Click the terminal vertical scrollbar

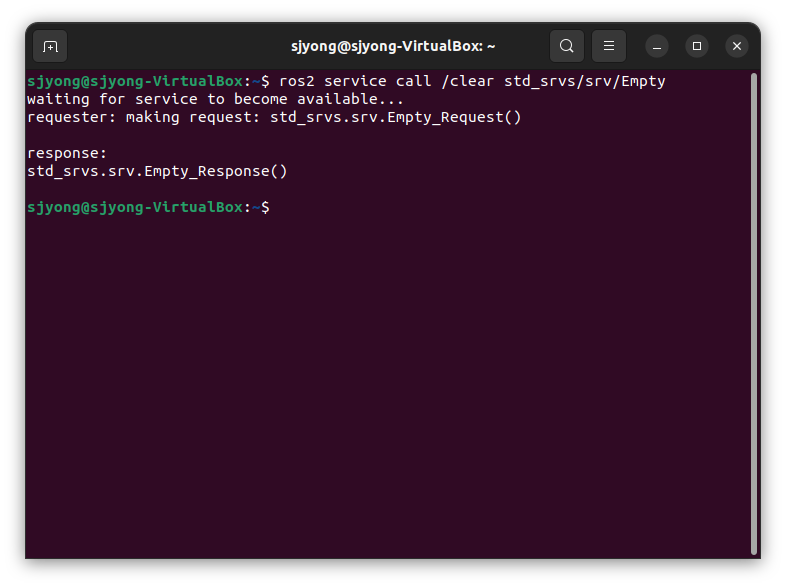pos(753,314)
